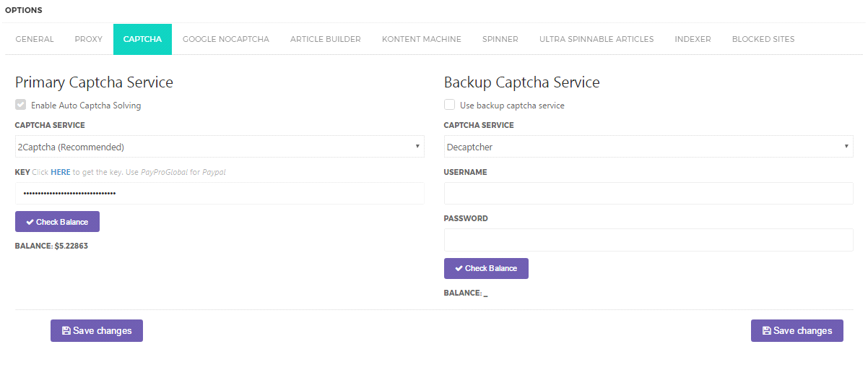
Task: Select the Indexer tab
Action: point(693,39)
